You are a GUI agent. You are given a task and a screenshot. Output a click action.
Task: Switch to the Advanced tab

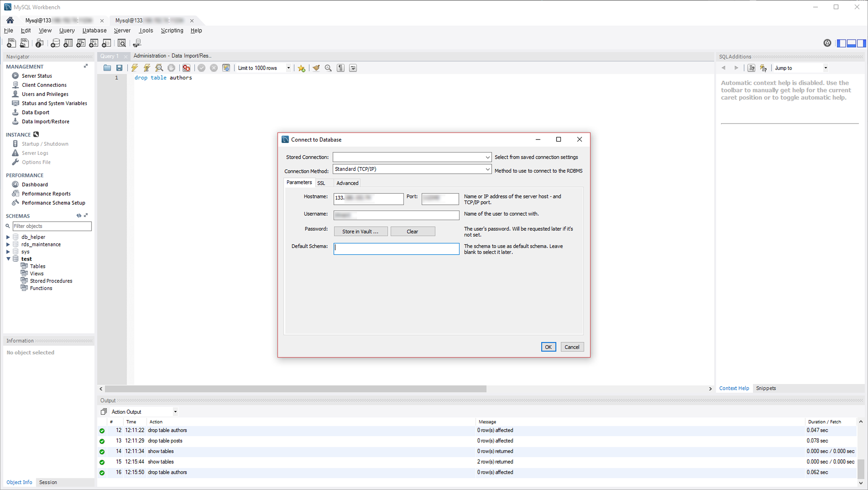click(347, 183)
